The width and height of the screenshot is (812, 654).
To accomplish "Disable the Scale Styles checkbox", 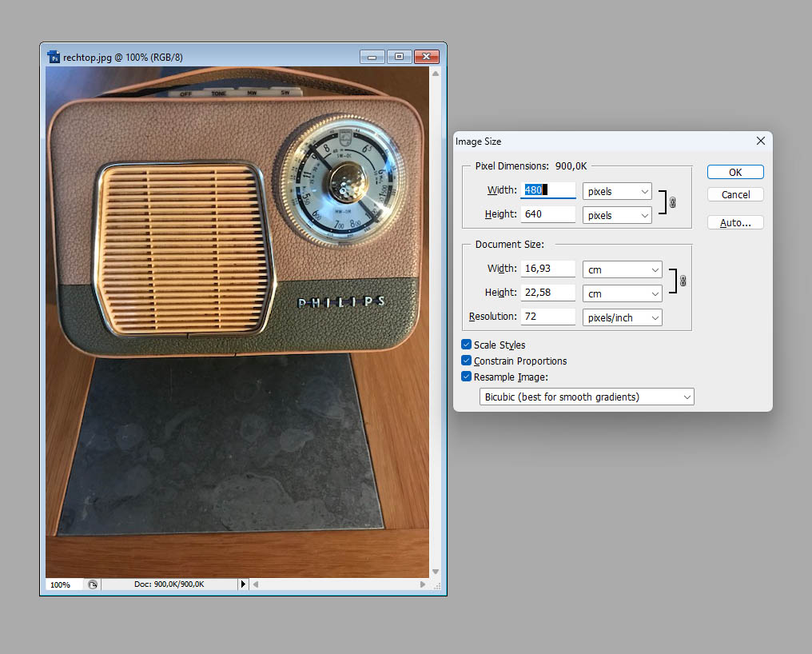I will 467,345.
